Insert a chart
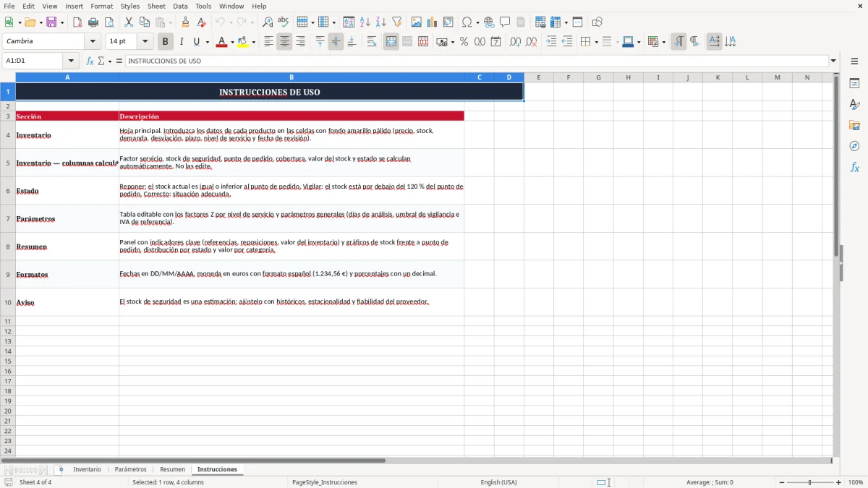Screen dimensions: 868x488 (433, 22)
